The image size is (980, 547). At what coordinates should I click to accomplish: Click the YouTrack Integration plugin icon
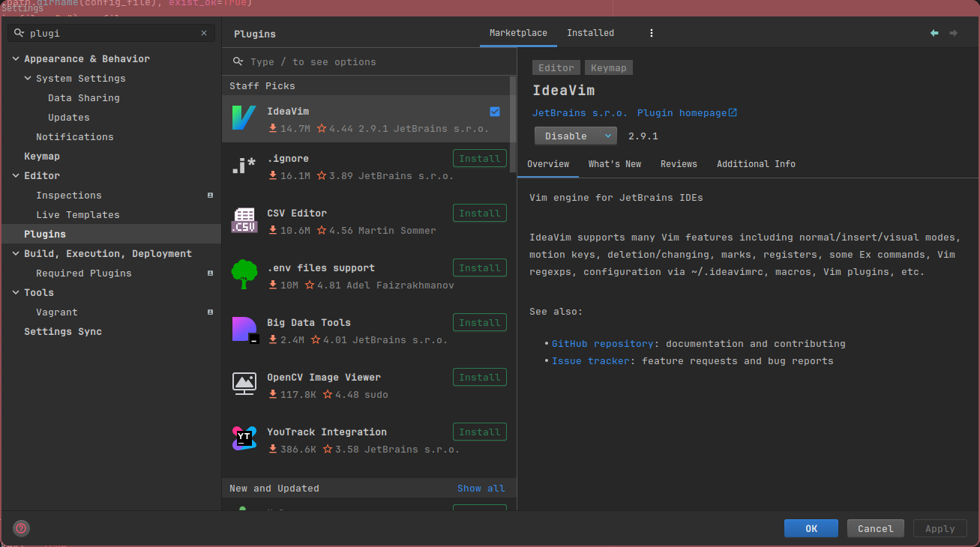(244, 438)
